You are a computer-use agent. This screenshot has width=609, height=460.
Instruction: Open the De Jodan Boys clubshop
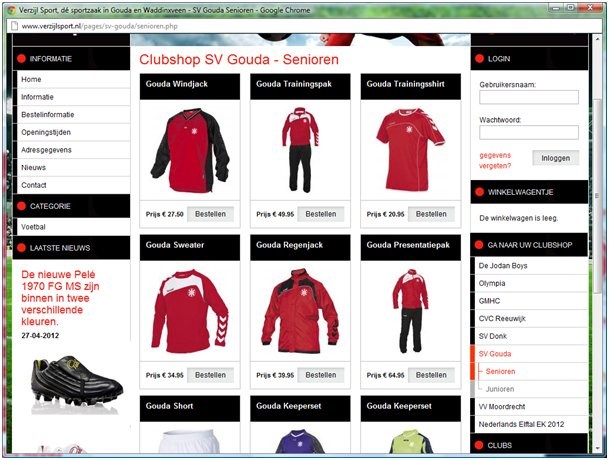[x=507, y=264]
